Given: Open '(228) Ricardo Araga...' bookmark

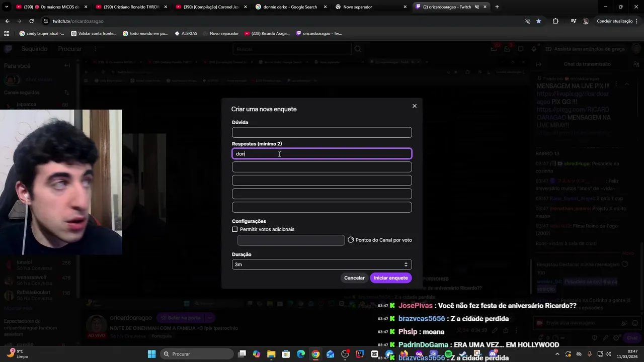Looking at the screenshot, I should point(267,34).
